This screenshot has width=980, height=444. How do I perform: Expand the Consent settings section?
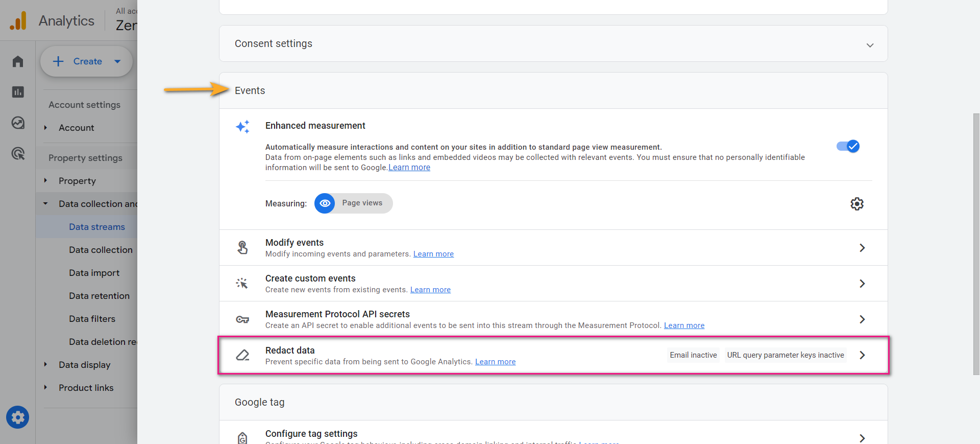point(553,44)
